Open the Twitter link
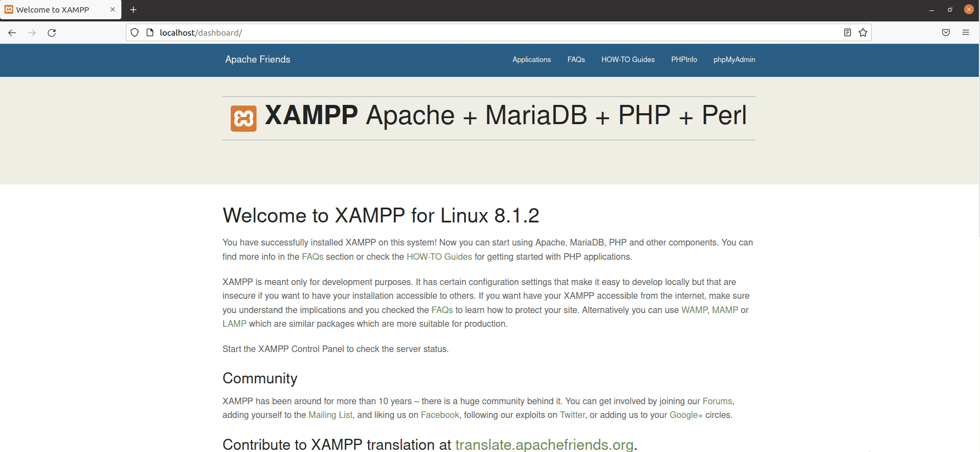 tap(572, 415)
